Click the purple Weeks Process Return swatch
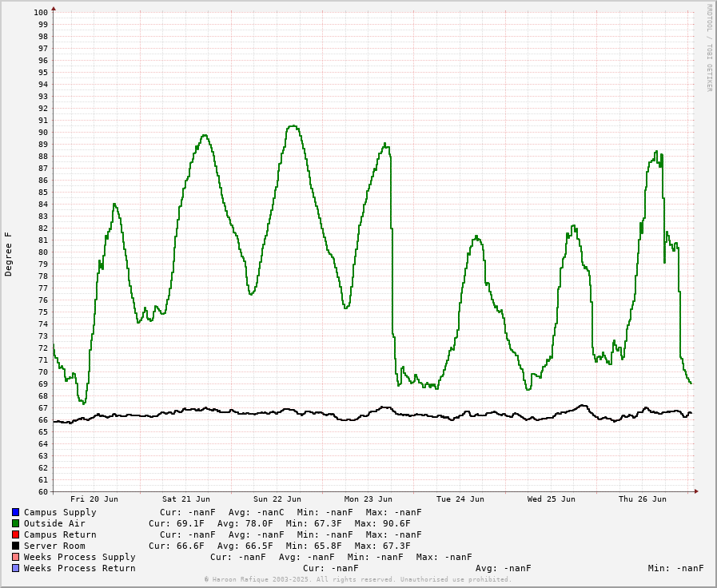This screenshot has width=717, height=588. (x=15, y=568)
